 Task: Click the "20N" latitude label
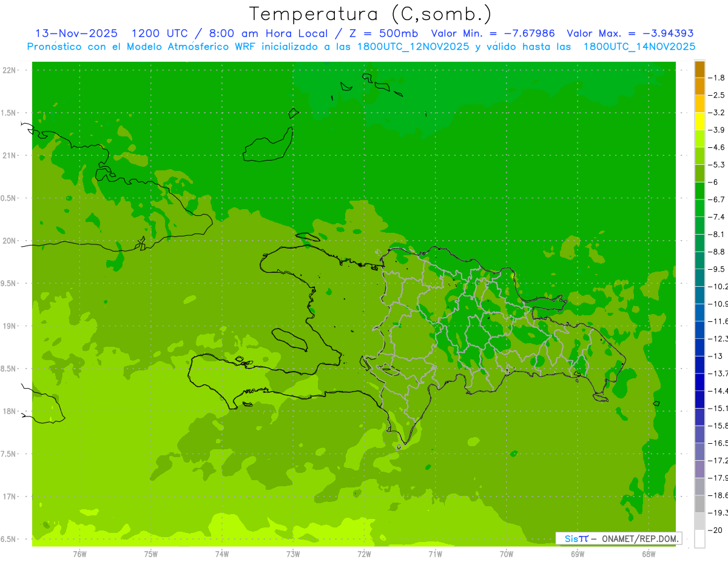pyautogui.click(x=9, y=241)
